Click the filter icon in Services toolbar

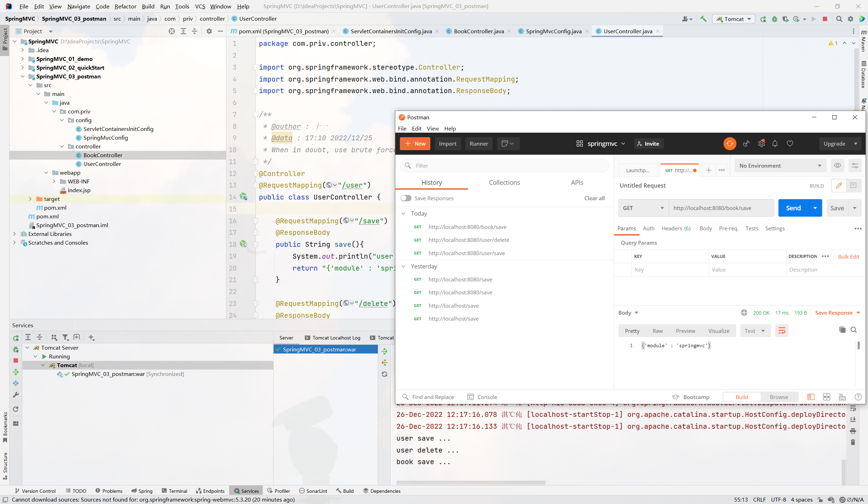pos(65,337)
